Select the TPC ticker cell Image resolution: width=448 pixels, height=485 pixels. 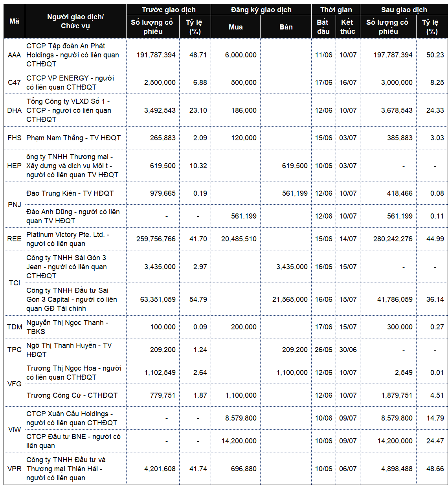[x=15, y=350]
